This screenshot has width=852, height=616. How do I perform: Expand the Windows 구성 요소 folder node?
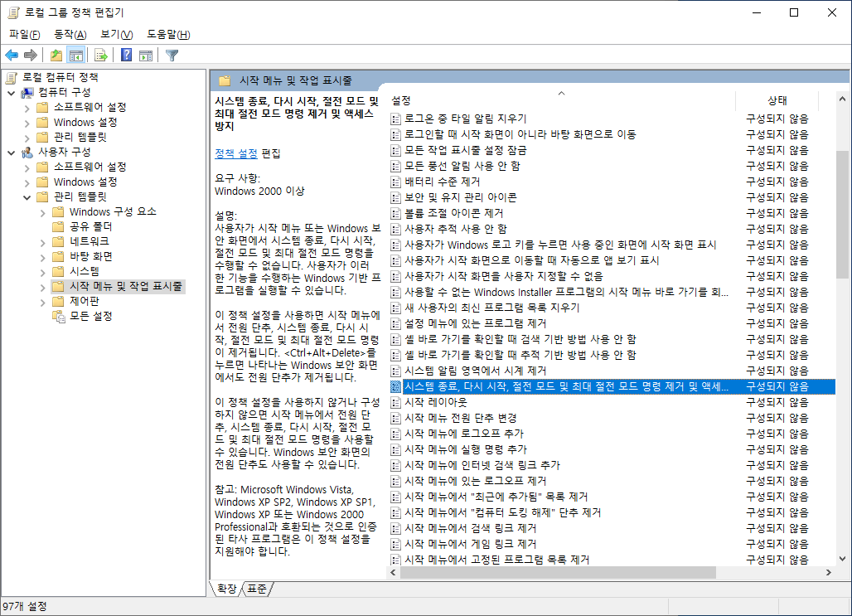pyautogui.click(x=42, y=212)
